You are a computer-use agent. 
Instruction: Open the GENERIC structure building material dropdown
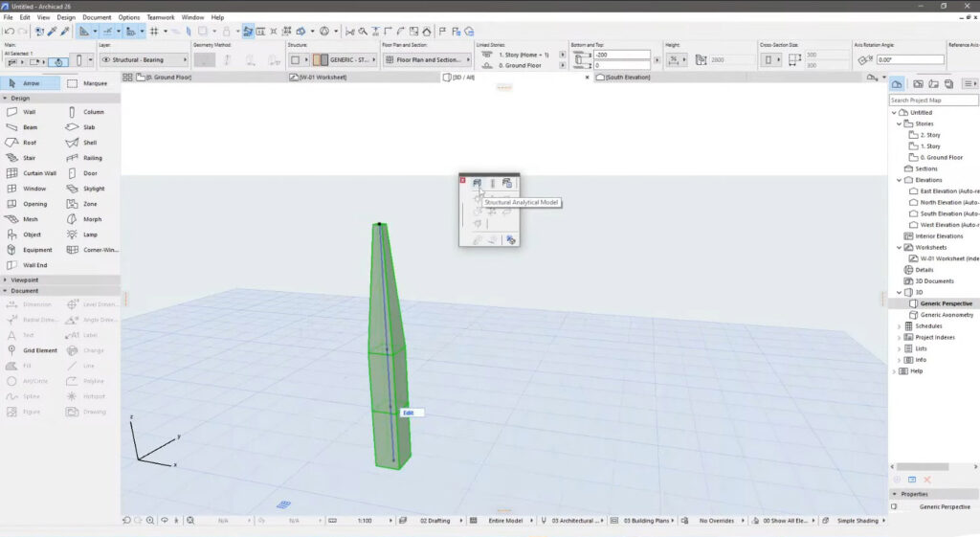[x=345, y=60]
